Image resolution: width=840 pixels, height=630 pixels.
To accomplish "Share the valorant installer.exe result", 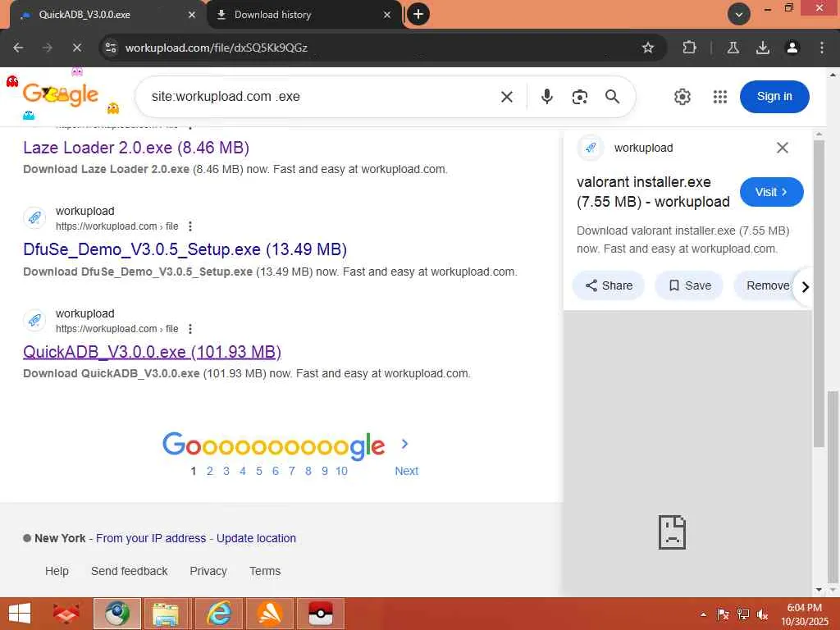I will click(x=609, y=285).
